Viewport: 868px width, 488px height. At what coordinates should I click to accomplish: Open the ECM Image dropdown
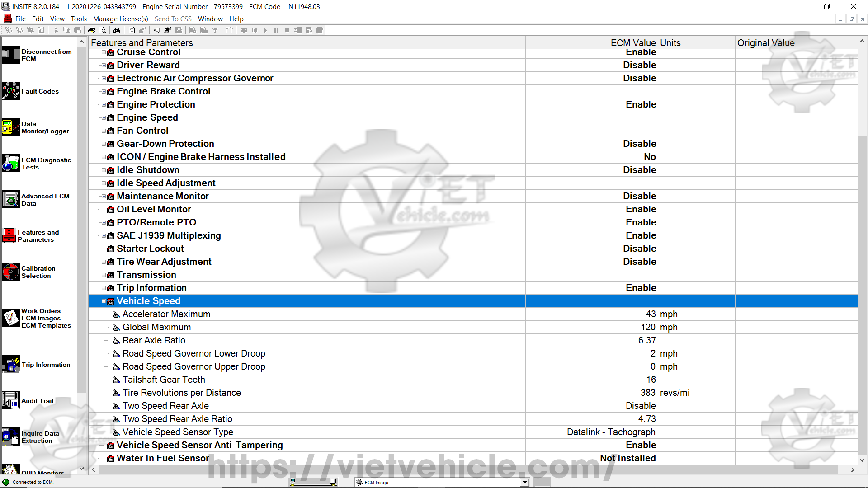point(524,483)
